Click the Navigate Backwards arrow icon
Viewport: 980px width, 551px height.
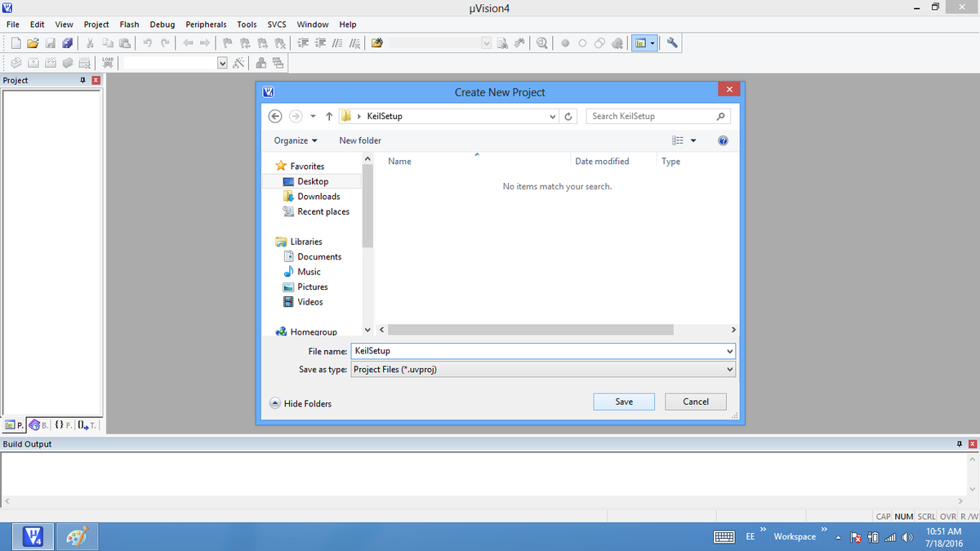pos(188,43)
